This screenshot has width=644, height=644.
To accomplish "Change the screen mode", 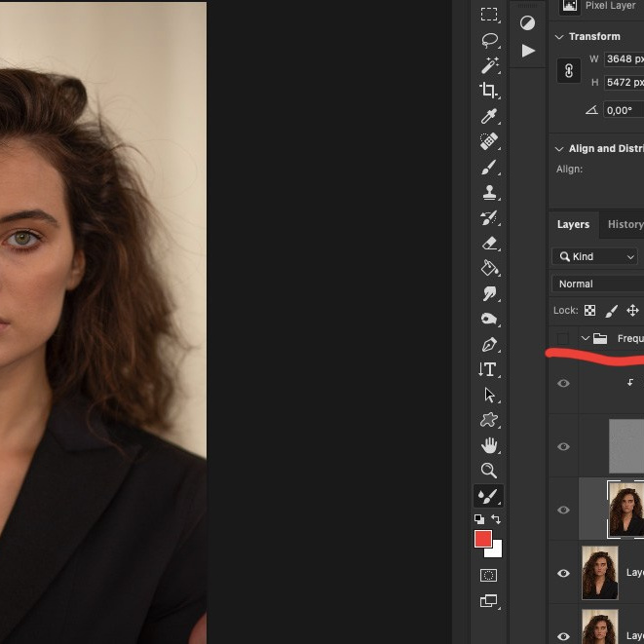I will tap(488, 601).
